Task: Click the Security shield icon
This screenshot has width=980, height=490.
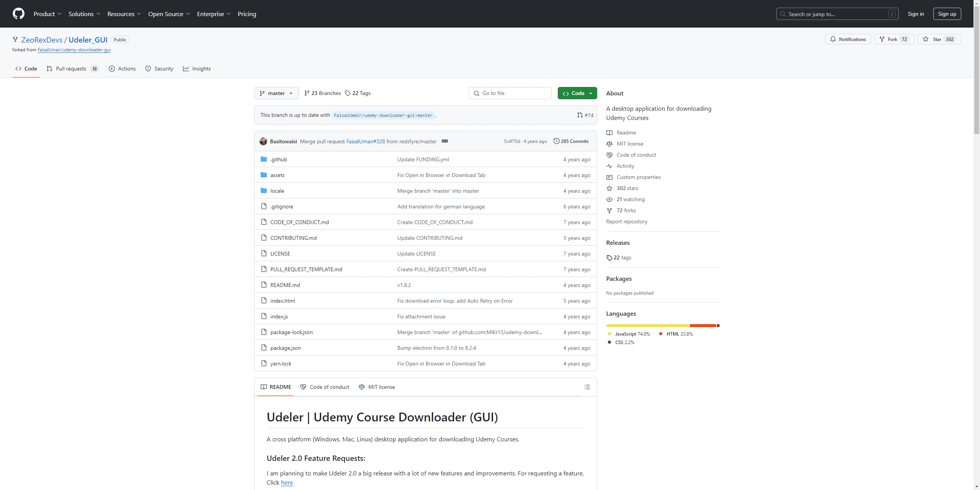Action: tap(147, 68)
